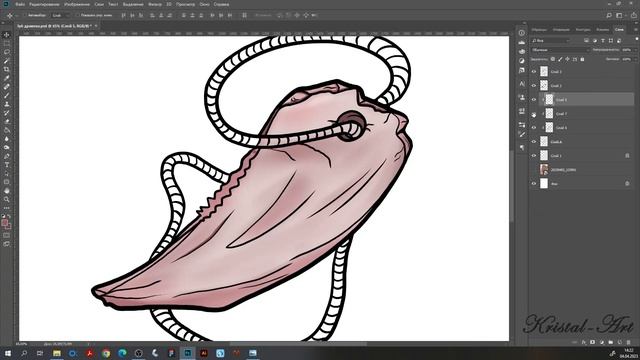
Task: Open the Properties panel info icon
Action: pos(522,33)
